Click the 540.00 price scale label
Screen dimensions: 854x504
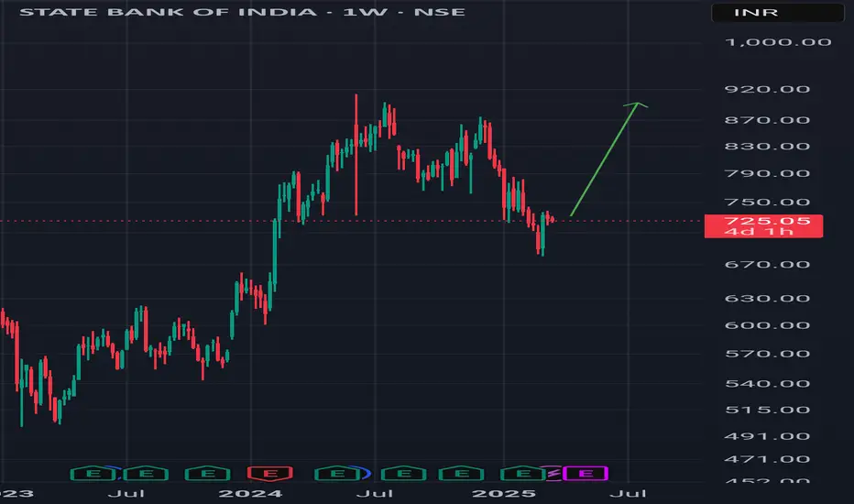point(767,384)
